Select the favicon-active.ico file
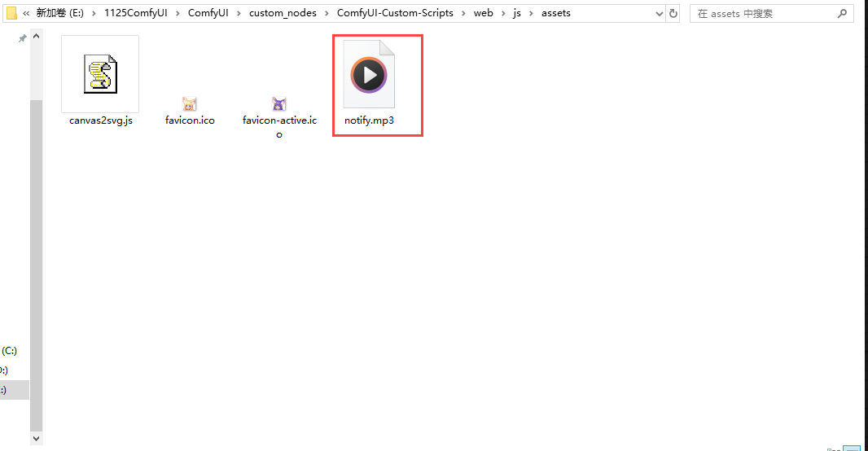This screenshot has width=868, height=451. pos(279,104)
